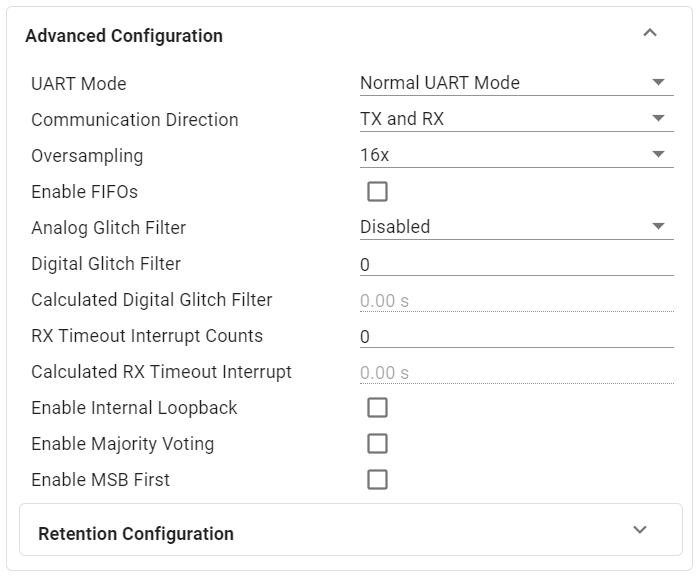Open the Oversampling dropdown arrow

click(658, 154)
